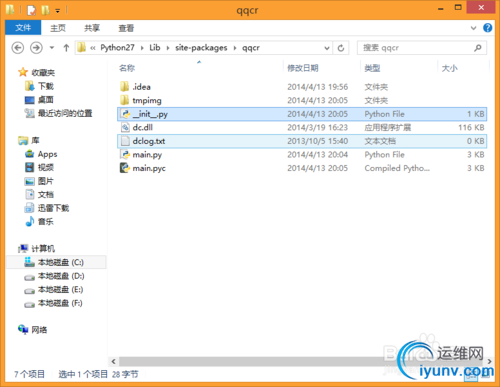Open dropdown arrow after site-packages breadcrumb
This screenshot has width=500, height=387.
click(x=235, y=48)
